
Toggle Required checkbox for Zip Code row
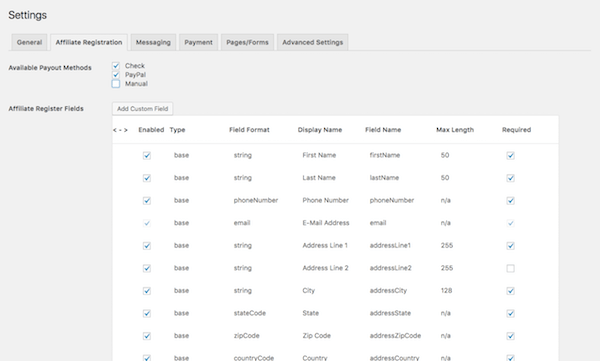(510, 336)
